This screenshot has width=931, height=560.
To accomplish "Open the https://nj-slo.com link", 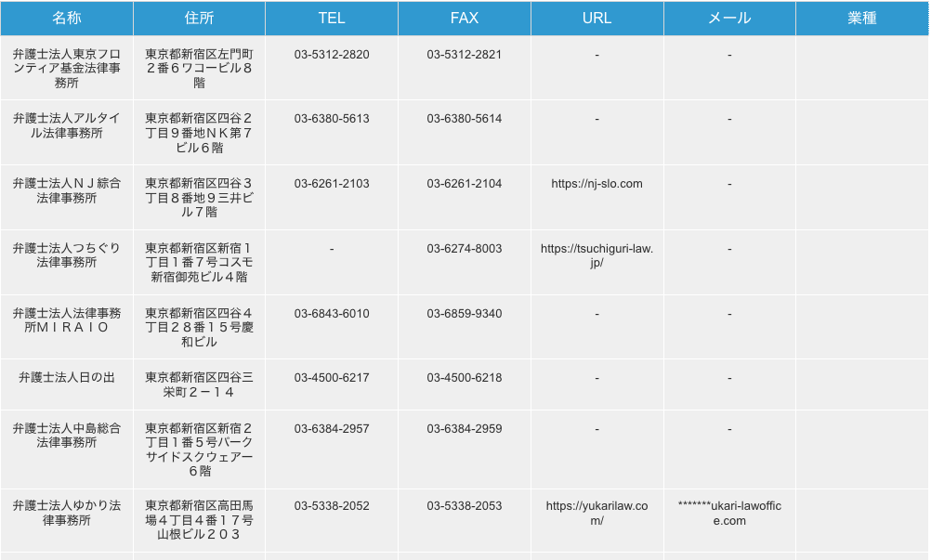I will [597, 184].
